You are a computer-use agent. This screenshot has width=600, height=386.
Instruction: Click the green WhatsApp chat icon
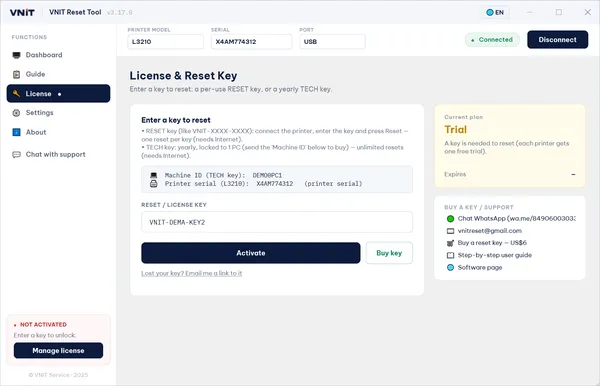click(x=450, y=219)
